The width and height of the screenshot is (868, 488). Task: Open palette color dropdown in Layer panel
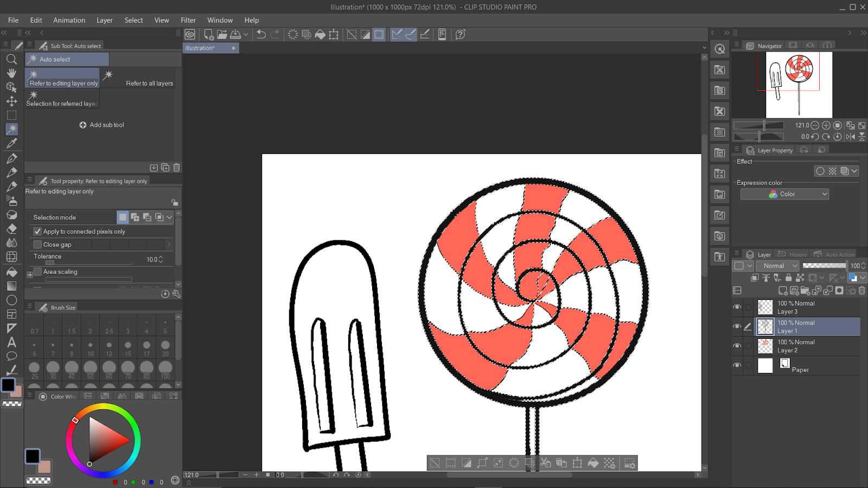(x=863, y=278)
